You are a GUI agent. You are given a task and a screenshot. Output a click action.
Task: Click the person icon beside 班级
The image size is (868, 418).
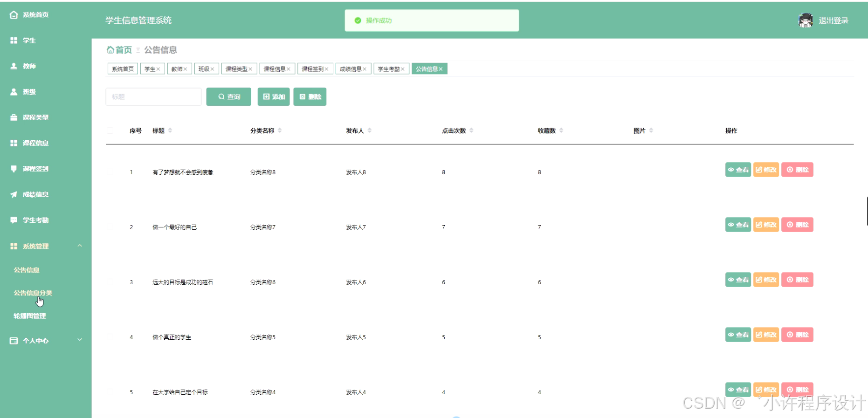(14, 92)
